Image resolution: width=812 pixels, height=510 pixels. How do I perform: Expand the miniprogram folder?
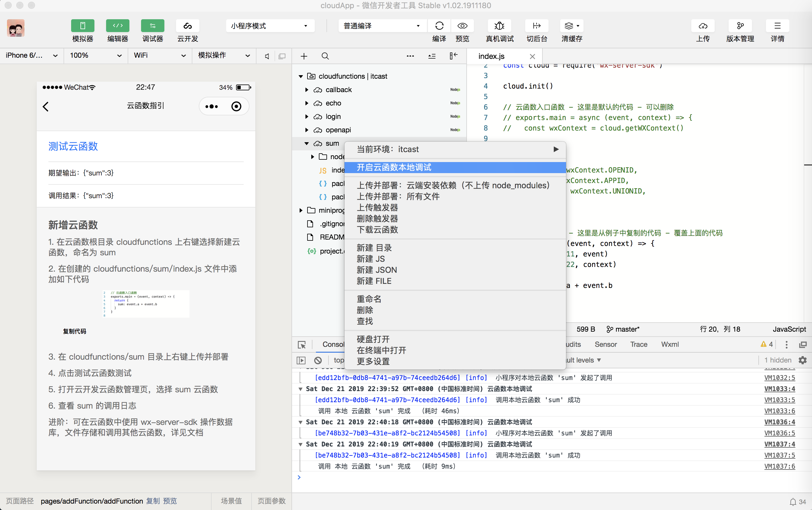(301, 210)
